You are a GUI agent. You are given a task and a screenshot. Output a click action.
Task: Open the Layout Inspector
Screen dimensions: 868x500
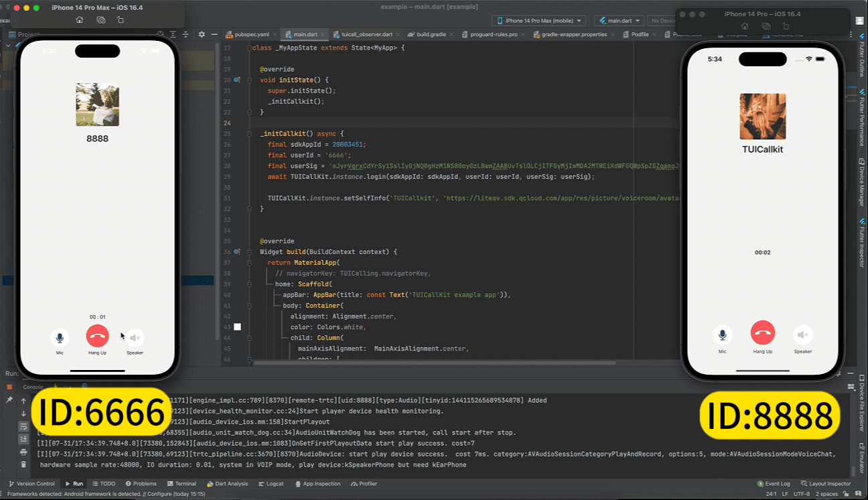click(x=826, y=483)
